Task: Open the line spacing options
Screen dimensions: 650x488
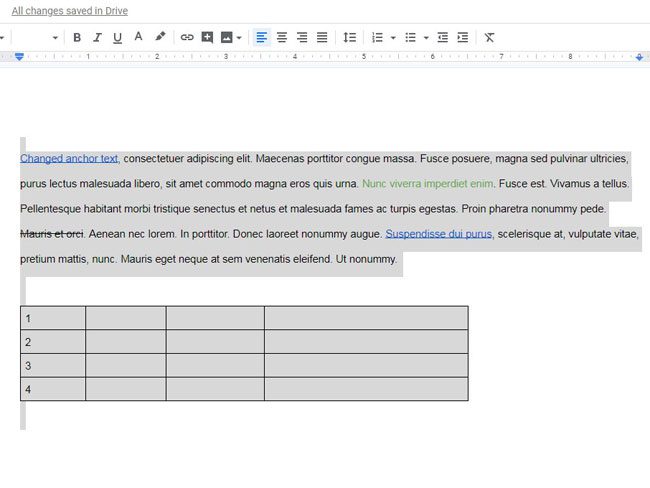Action: [349, 37]
